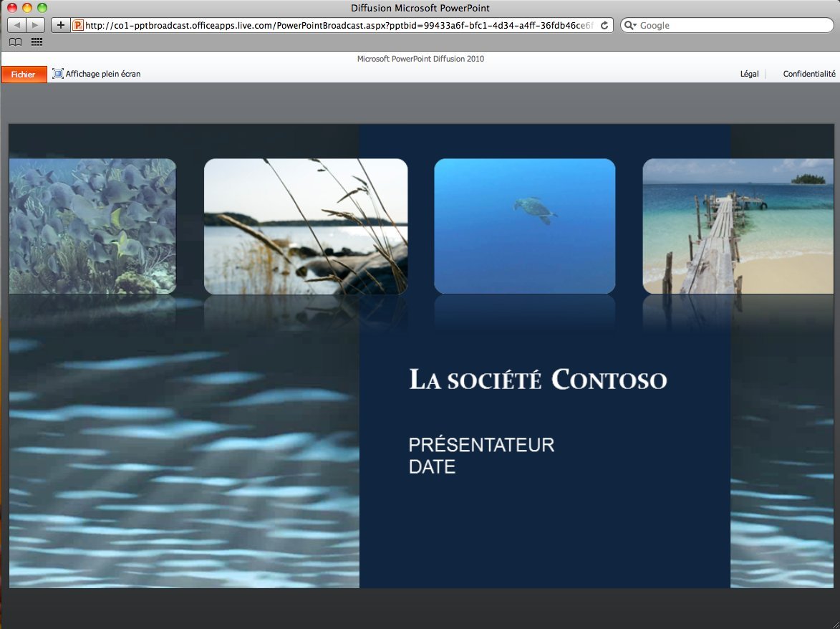Viewport: 840px width, 629px height.
Task: Open the Google search magnifier dropdown
Action: [630, 25]
